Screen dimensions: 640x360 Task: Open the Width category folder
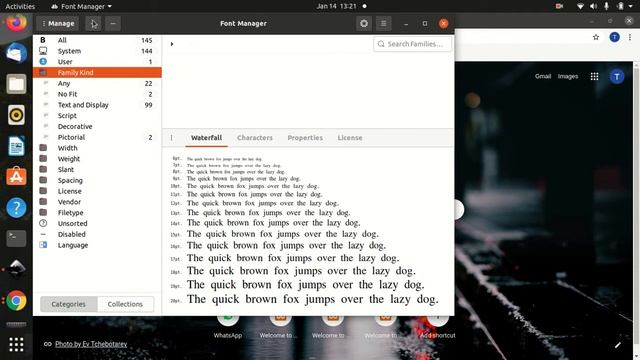(97, 148)
